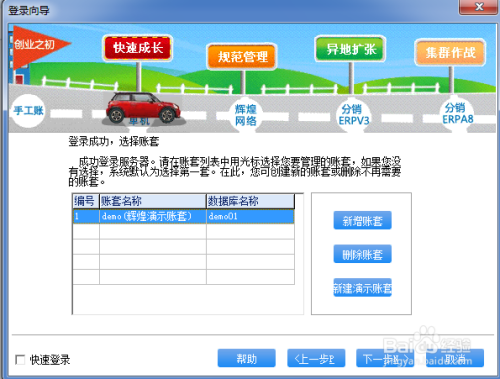Go back with the 上一步 button
Screen dimensions: 500x379
(x=316, y=358)
